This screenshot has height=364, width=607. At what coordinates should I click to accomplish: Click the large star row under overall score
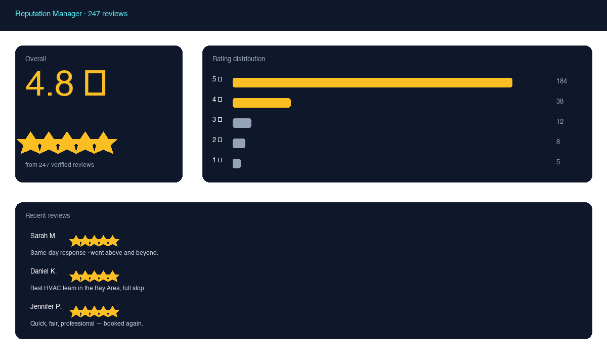(67, 143)
